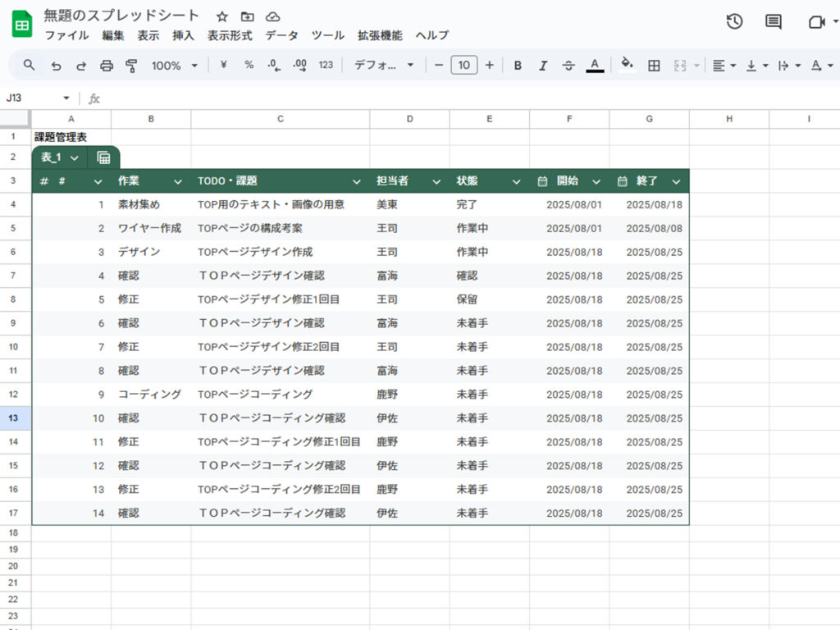The height and width of the screenshot is (630, 840).
Task: Click the move to folder icon
Action: [247, 16]
